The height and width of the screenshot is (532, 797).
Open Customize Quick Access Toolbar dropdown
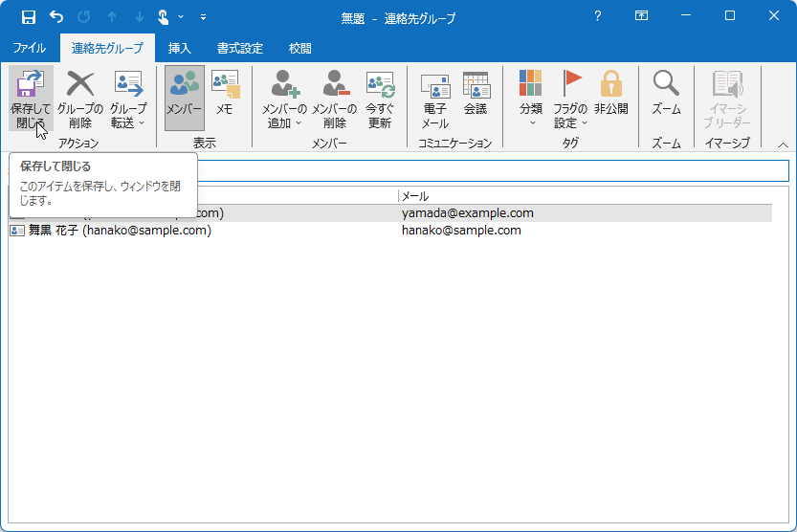203,17
